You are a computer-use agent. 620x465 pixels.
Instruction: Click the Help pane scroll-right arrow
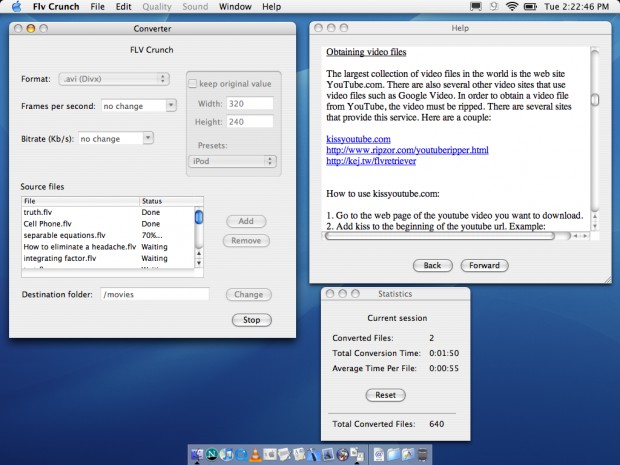585,236
